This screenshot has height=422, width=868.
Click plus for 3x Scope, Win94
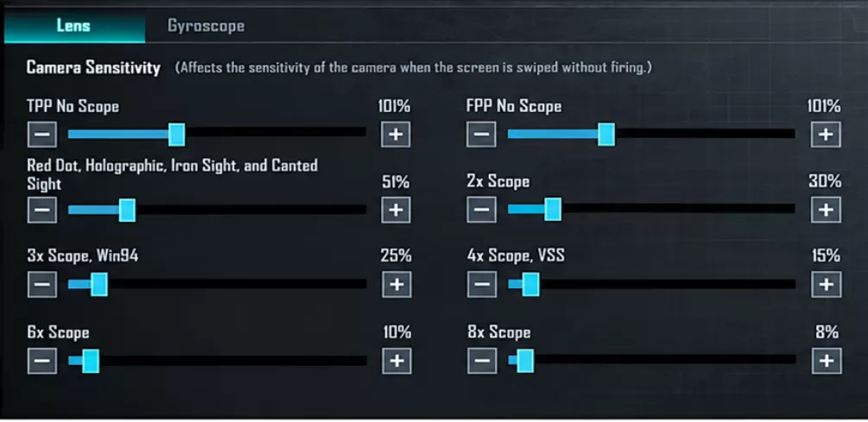(396, 284)
